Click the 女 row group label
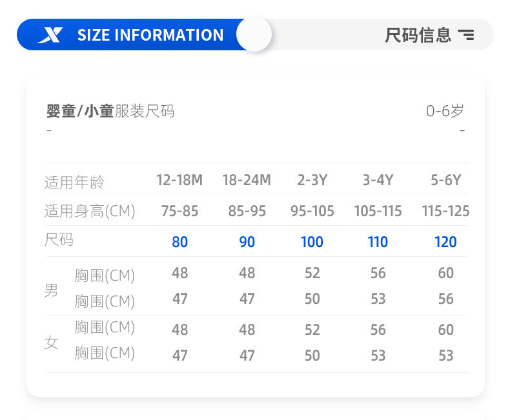Screen dimensions: 510x420 51,342
